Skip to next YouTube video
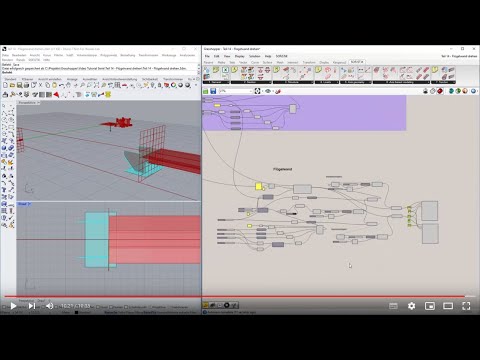This screenshot has width=480, height=360. [32, 306]
